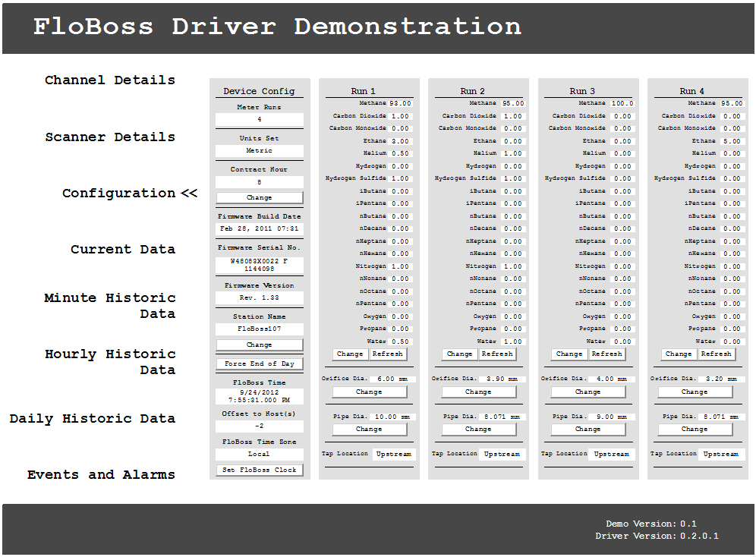Click the Run 3 column heading
The height and width of the screenshot is (557, 756).
coord(582,91)
